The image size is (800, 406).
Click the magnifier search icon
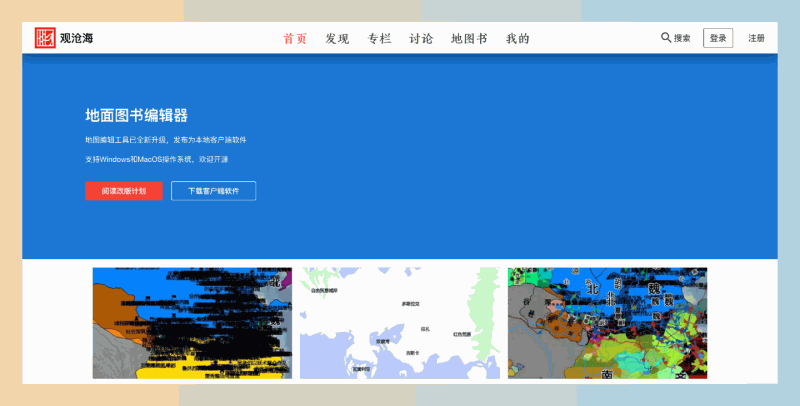click(666, 37)
